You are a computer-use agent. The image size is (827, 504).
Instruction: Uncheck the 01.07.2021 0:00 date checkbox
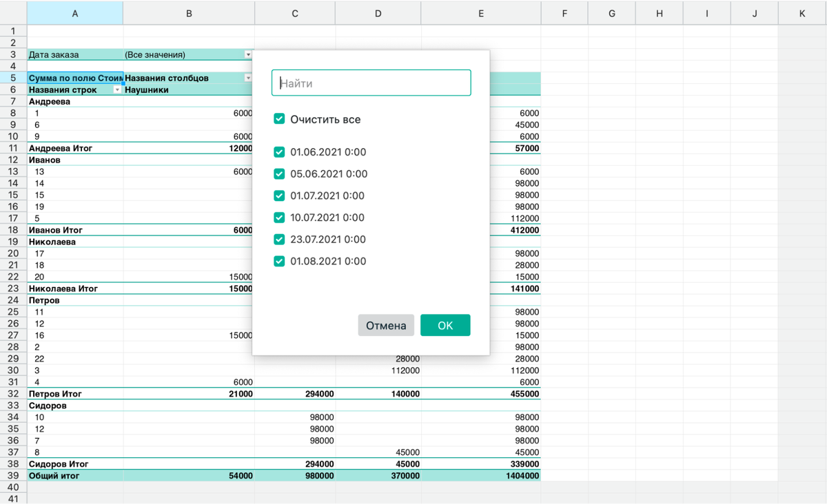tap(279, 196)
